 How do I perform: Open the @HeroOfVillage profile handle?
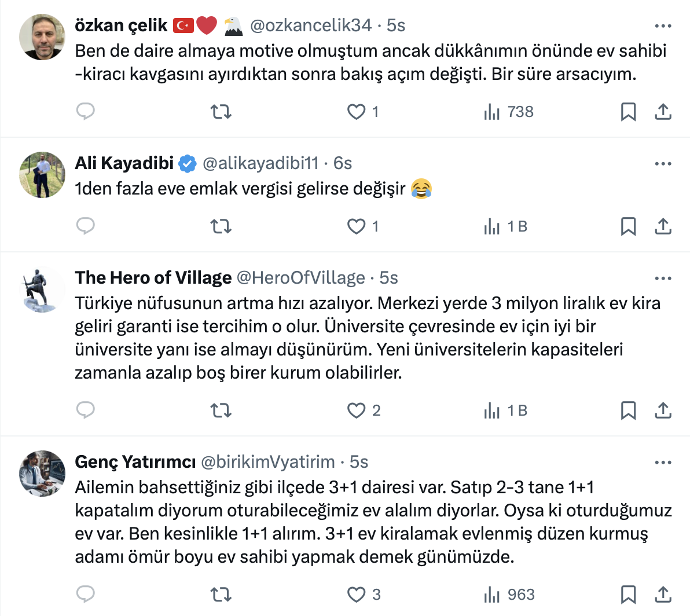click(x=301, y=278)
